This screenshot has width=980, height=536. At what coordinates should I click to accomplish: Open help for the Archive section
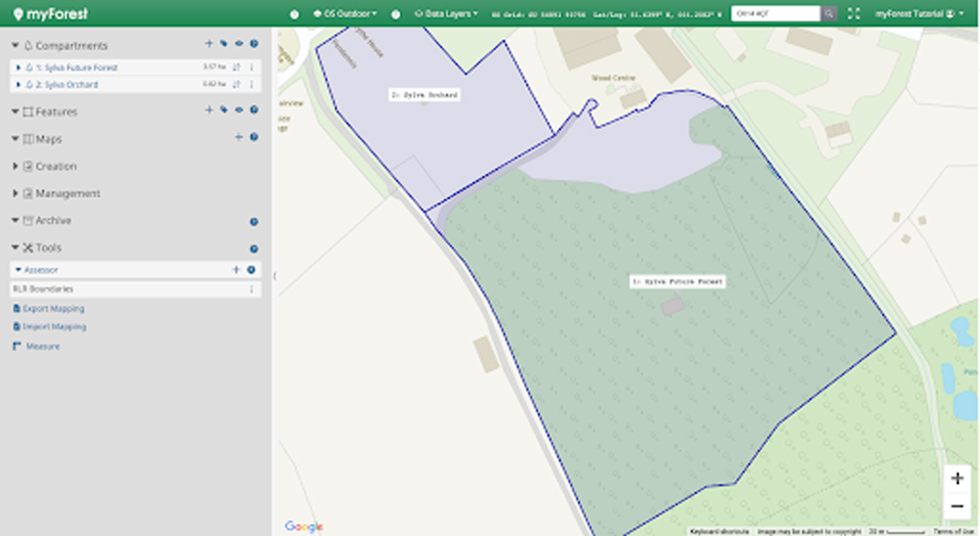(x=254, y=221)
